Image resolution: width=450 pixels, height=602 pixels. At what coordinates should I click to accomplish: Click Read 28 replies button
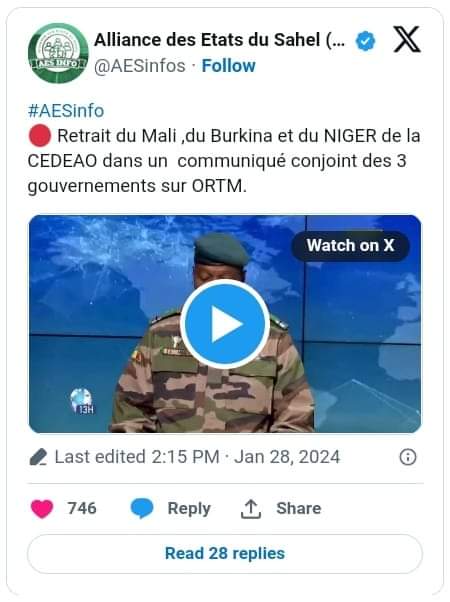(x=225, y=554)
